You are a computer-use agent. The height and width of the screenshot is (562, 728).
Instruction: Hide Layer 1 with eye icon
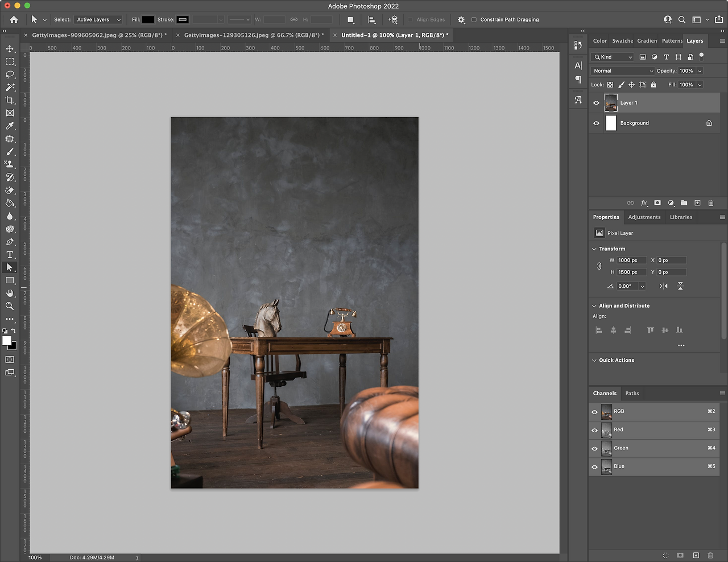[x=596, y=103]
